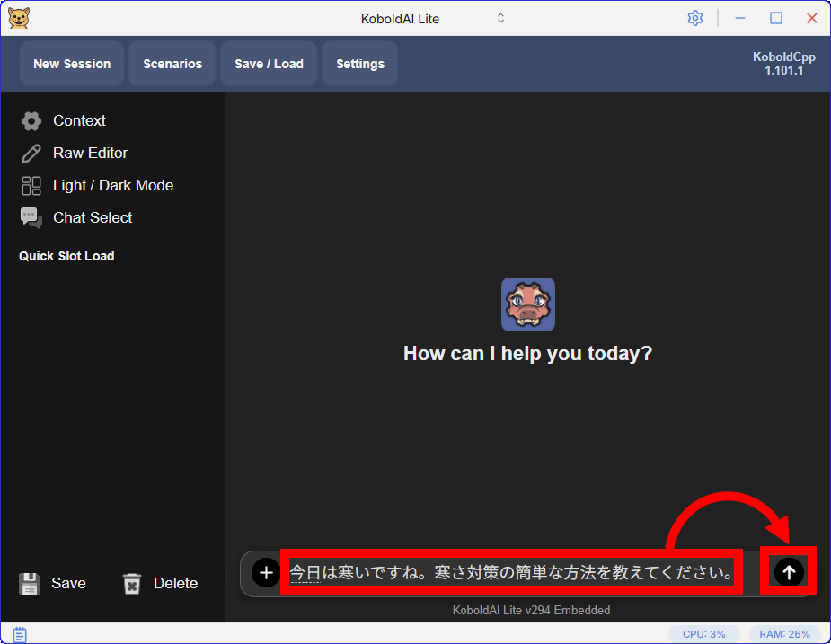Image resolution: width=831 pixels, height=644 pixels.
Task: Click the trash can Delete icon
Action: [x=132, y=584]
